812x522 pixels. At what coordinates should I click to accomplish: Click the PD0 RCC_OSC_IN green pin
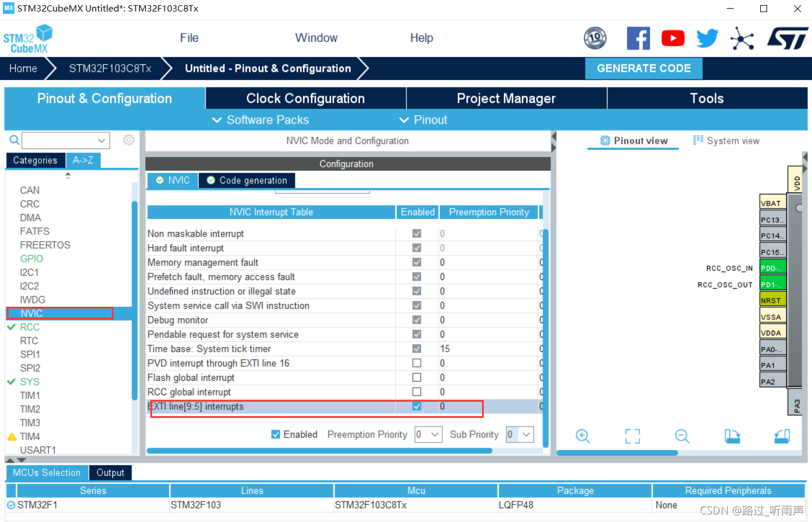click(773, 268)
